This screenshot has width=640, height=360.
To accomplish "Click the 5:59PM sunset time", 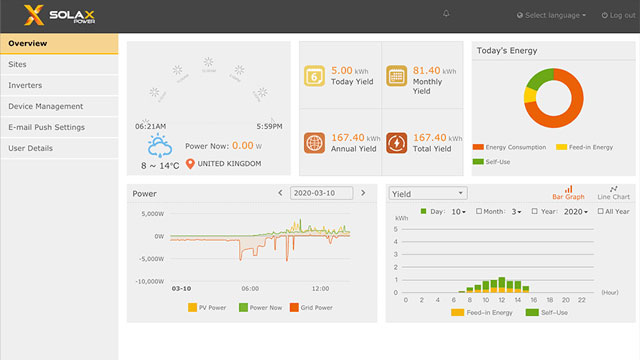I will [269, 127].
